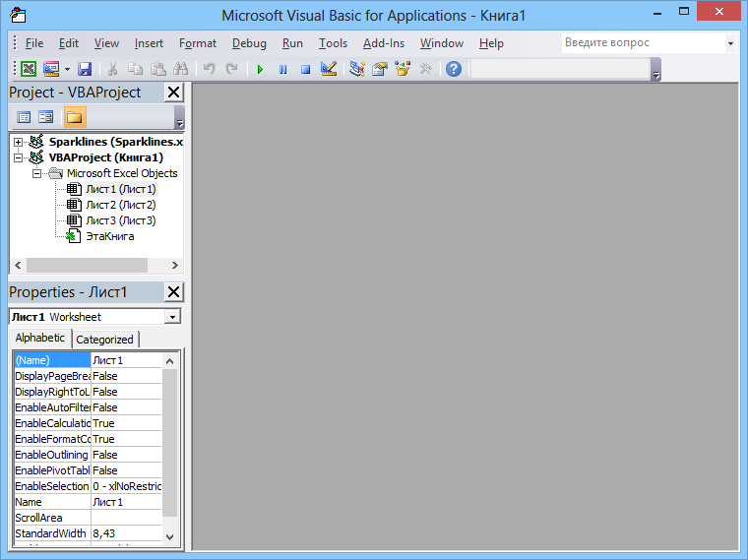Open the Debug menu
The image size is (748, 560).
point(249,43)
